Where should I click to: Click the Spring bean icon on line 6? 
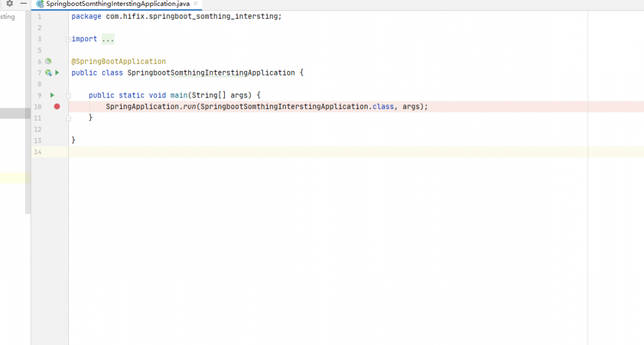tap(48, 62)
